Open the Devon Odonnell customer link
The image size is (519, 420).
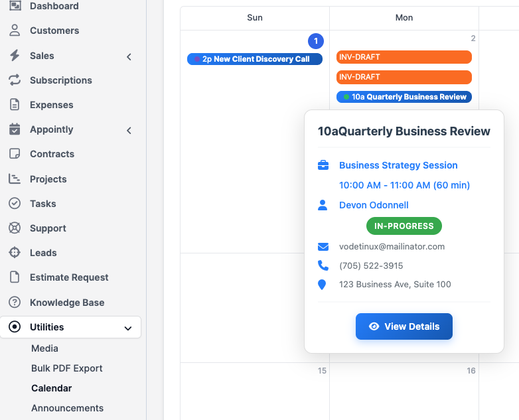374,205
